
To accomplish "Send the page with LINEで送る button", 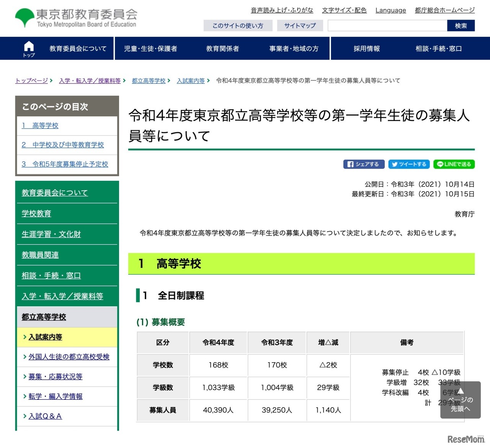I will pos(454,164).
